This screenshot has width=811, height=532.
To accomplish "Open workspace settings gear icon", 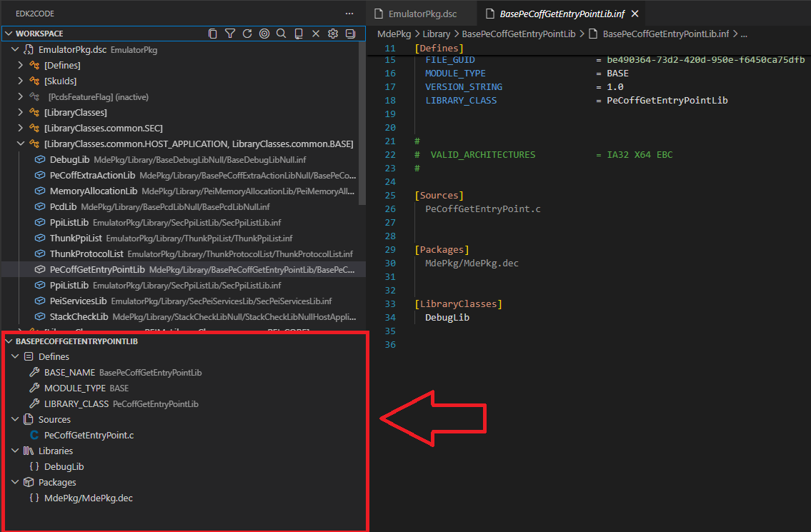I will coord(333,34).
